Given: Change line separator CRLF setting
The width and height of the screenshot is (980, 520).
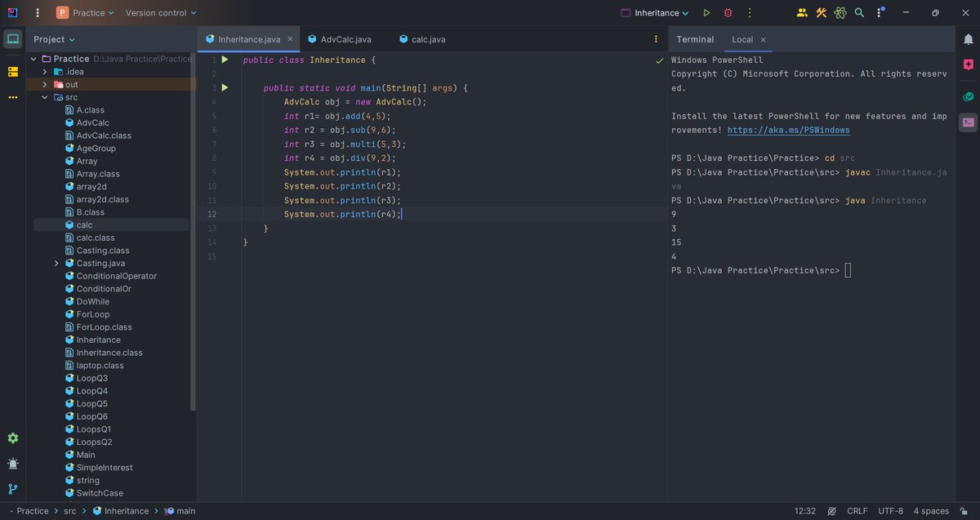Looking at the screenshot, I should 857,511.
